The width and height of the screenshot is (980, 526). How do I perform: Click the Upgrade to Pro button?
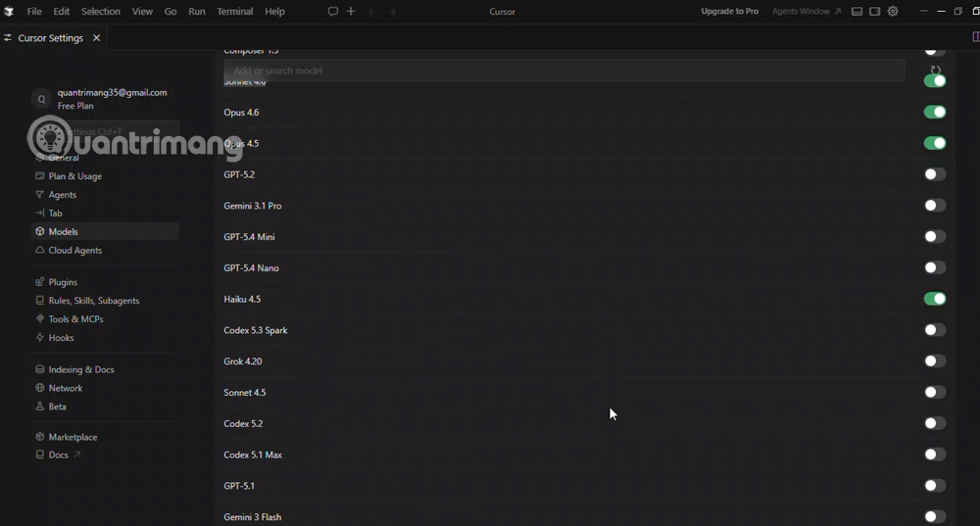(729, 12)
